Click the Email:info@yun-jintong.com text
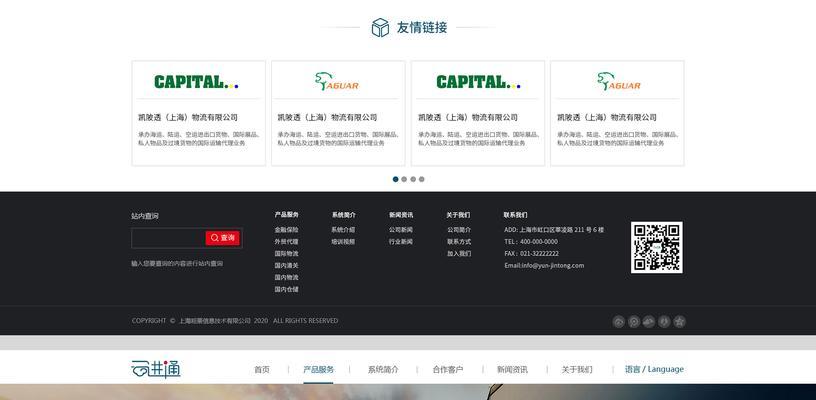 544,265
